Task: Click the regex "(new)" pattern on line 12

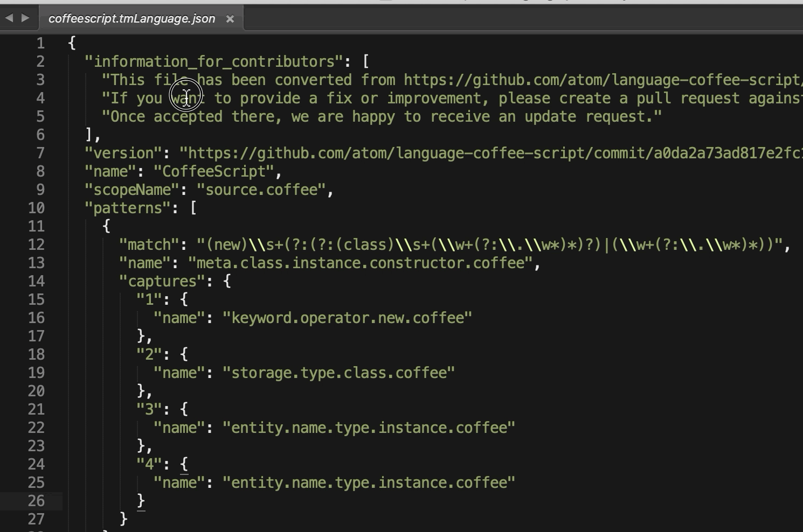Action: coord(227,244)
